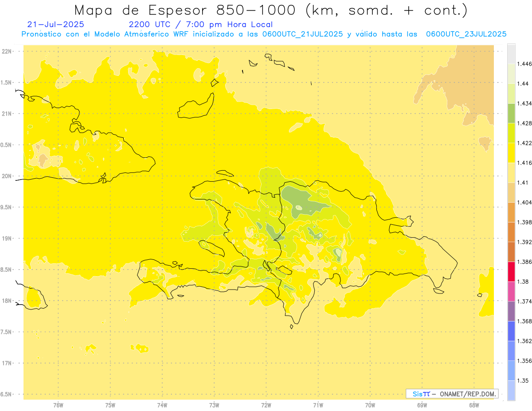Click the 71W longitude label

(318, 405)
